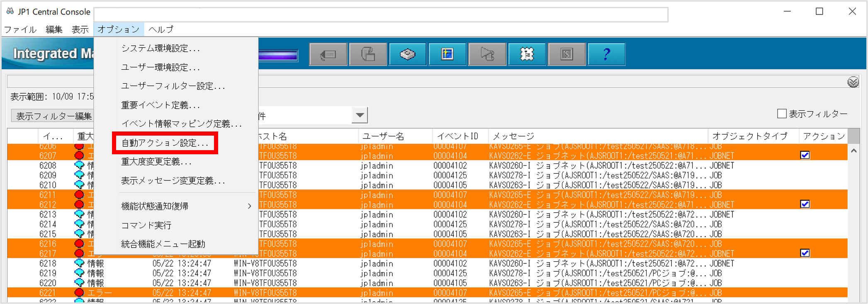Viewport: 868px width, 304px height.
Task: Toggle the action checkbox for event 6212
Action: (805, 204)
